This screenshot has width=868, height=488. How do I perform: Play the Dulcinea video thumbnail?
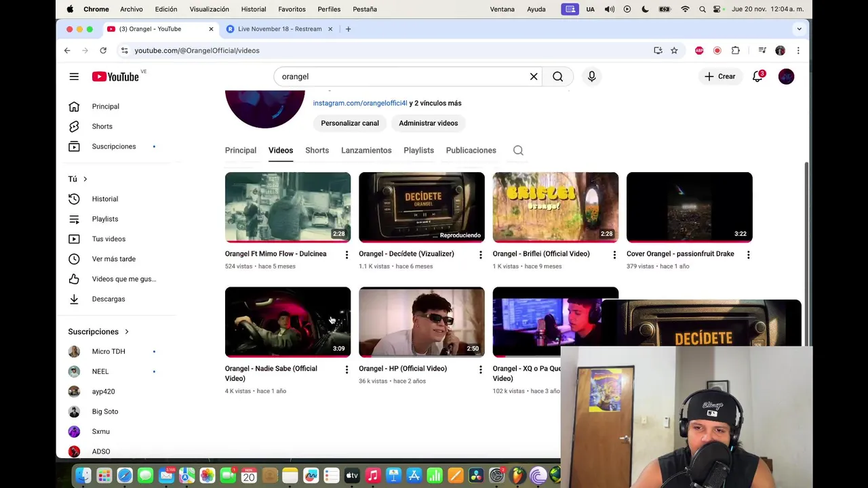pos(288,207)
